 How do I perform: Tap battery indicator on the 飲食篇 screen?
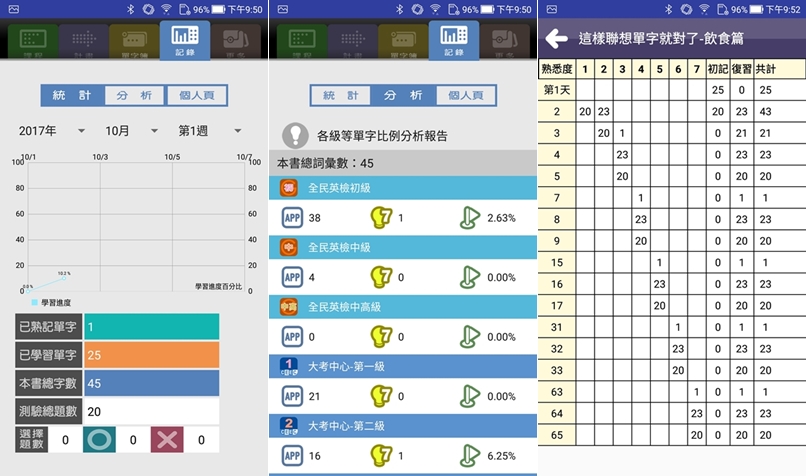coord(756,9)
